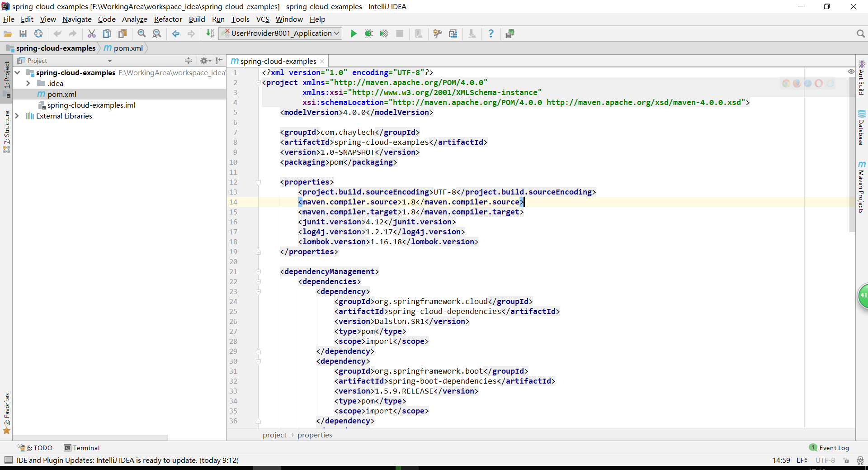Toggle read-only lock icon in status bar

tap(846, 460)
